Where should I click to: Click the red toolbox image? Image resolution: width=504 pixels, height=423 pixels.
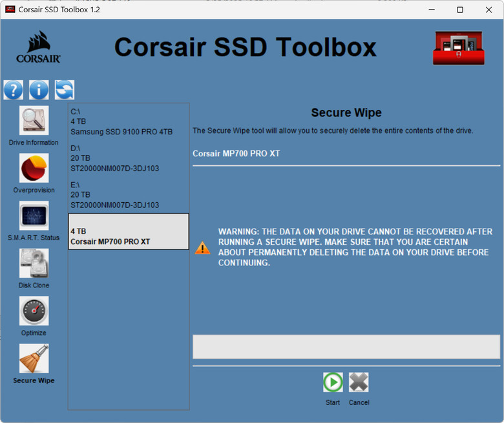(x=459, y=48)
